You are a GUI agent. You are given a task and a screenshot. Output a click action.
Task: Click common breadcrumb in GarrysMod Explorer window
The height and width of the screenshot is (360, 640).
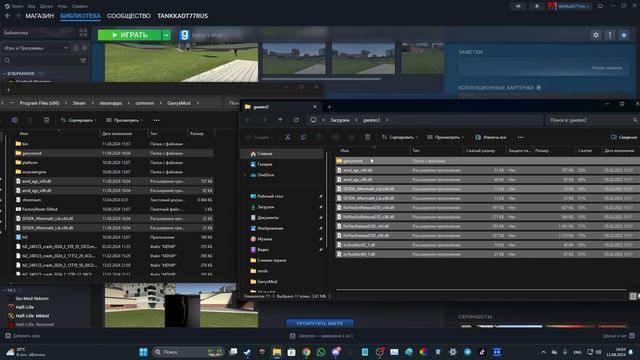pos(144,103)
